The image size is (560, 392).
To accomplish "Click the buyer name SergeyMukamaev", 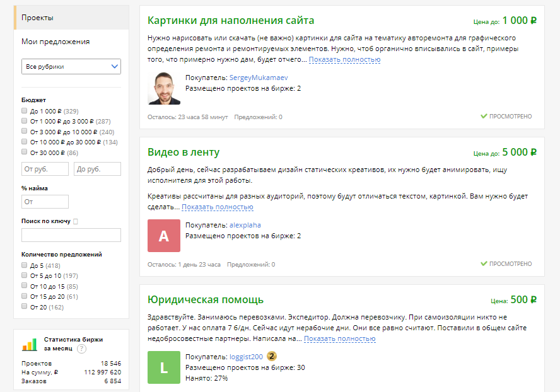I will 257,76.
